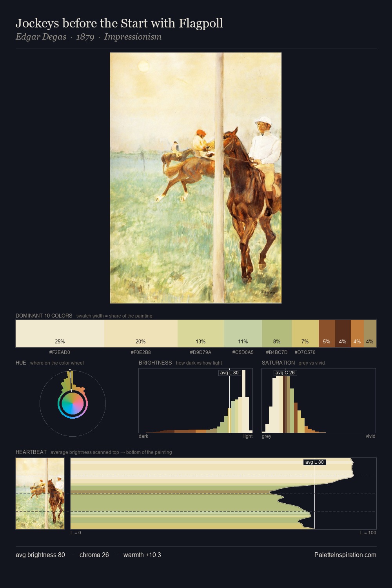This screenshot has height=588, width=392.
Task: Click the 5% brown swatch
Action: coord(327,334)
